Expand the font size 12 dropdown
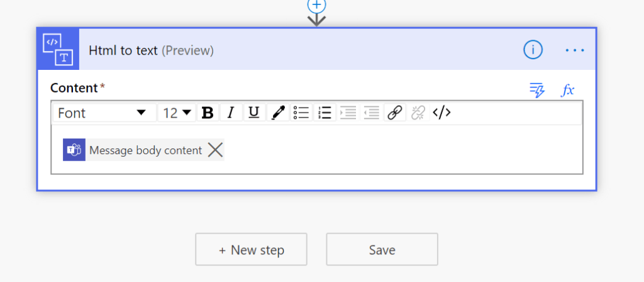Screen dimensions: 644x282 (177, 113)
